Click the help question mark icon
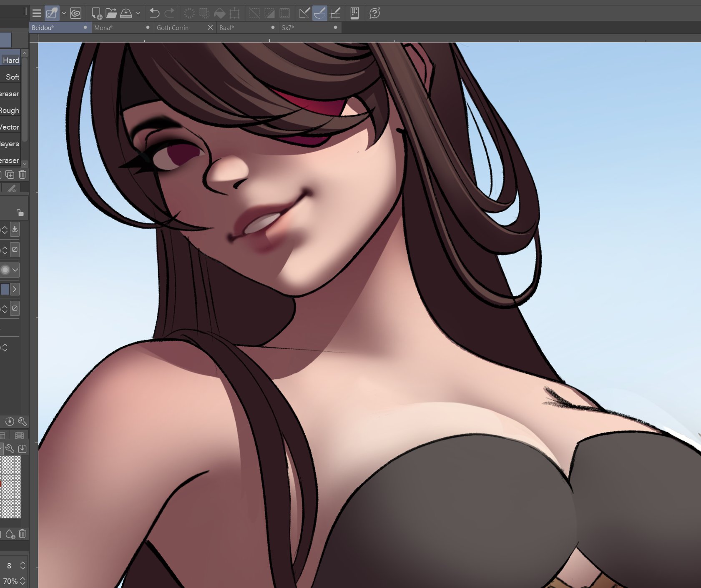 click(374, 13)
